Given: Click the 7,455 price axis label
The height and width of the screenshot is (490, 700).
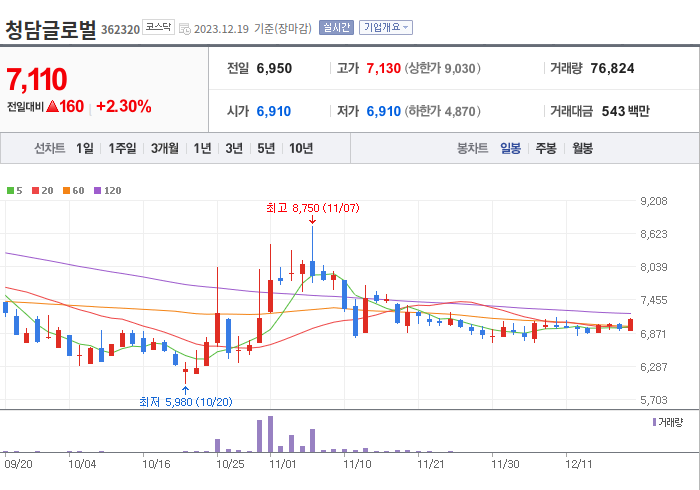Looking at the screenshot, I should pyautogui.click(x=654, y=300).
